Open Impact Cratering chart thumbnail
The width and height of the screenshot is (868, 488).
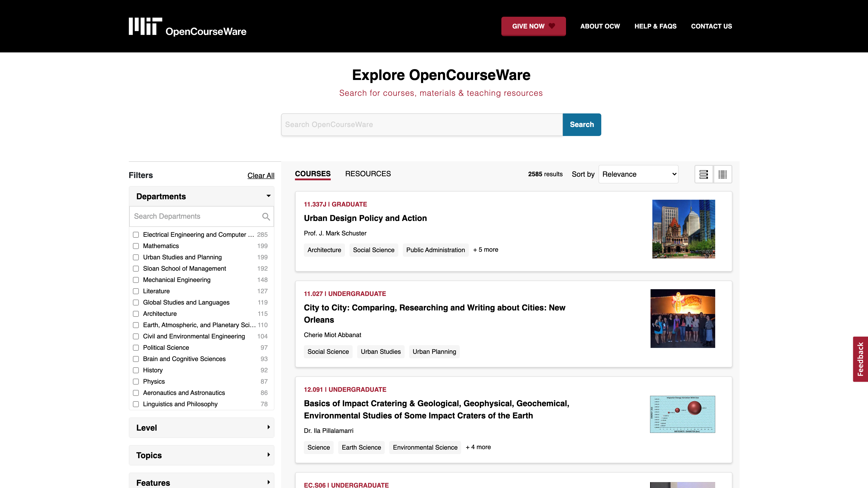click(683, 414)
